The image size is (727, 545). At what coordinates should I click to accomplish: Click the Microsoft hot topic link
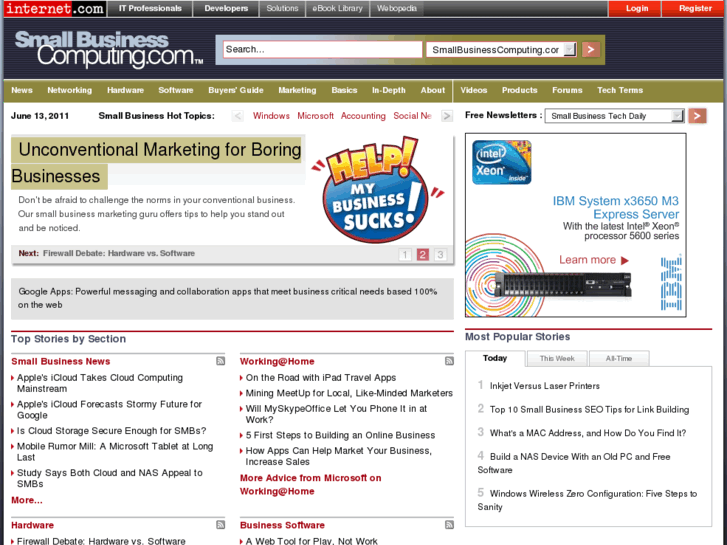pyautogui.click(x=315, y=115)
